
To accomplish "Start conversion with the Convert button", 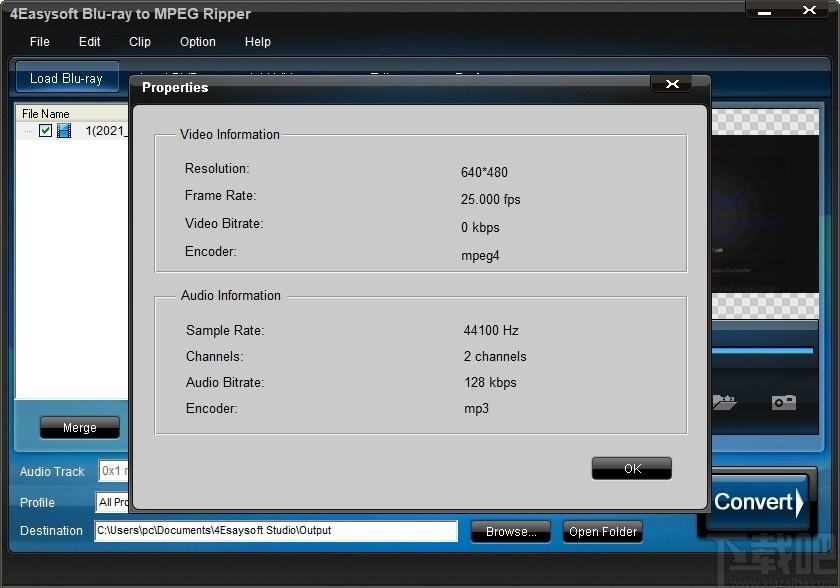I will tap(758, 502).
